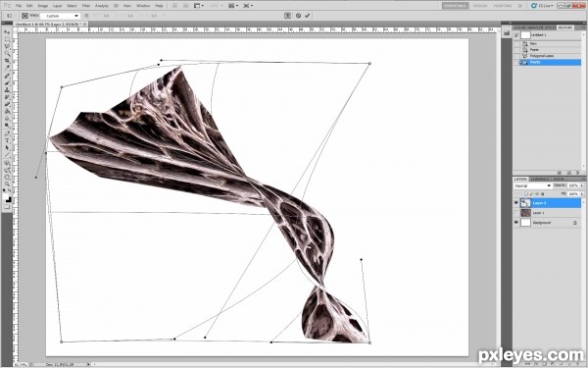The width and height of the screenshot is (588, 368).
Task: Select the Rectangular Marquee tool
Action: coord(8,39)
